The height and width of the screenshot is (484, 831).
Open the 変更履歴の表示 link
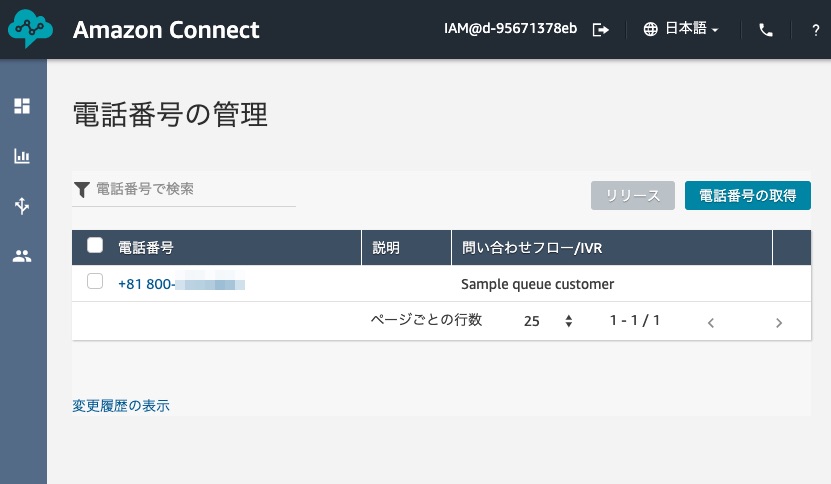coord(121,406)
